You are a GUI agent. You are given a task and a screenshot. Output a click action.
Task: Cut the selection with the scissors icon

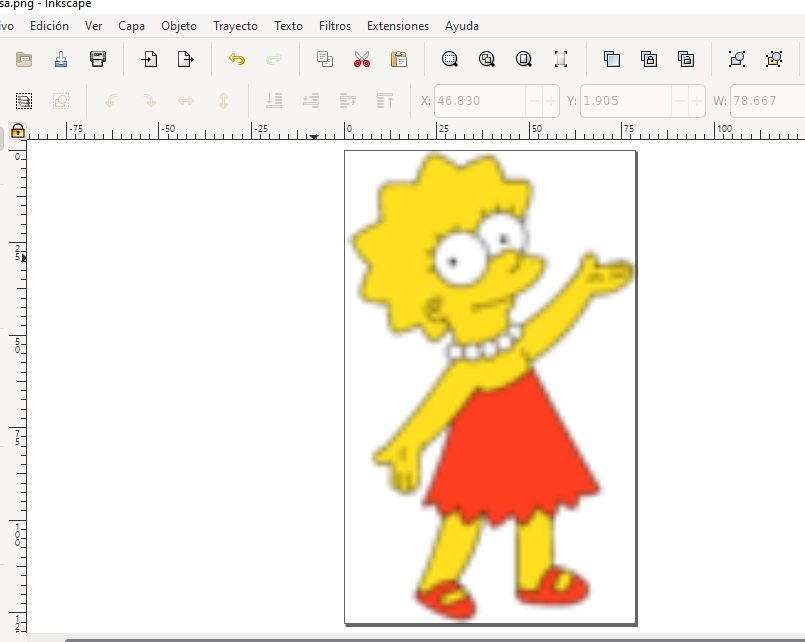click(x=361, y=59)
